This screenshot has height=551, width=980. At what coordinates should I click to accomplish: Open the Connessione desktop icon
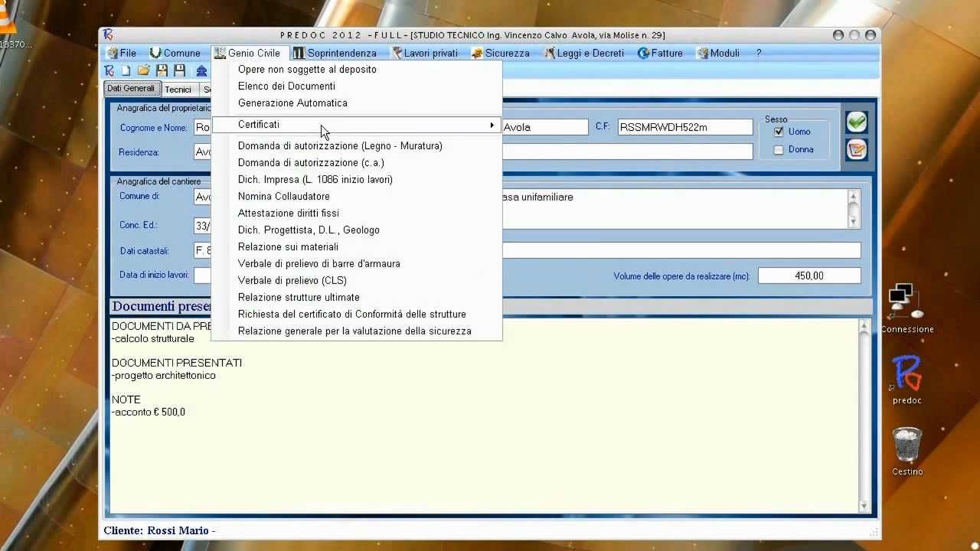click(x=906, y=309)
